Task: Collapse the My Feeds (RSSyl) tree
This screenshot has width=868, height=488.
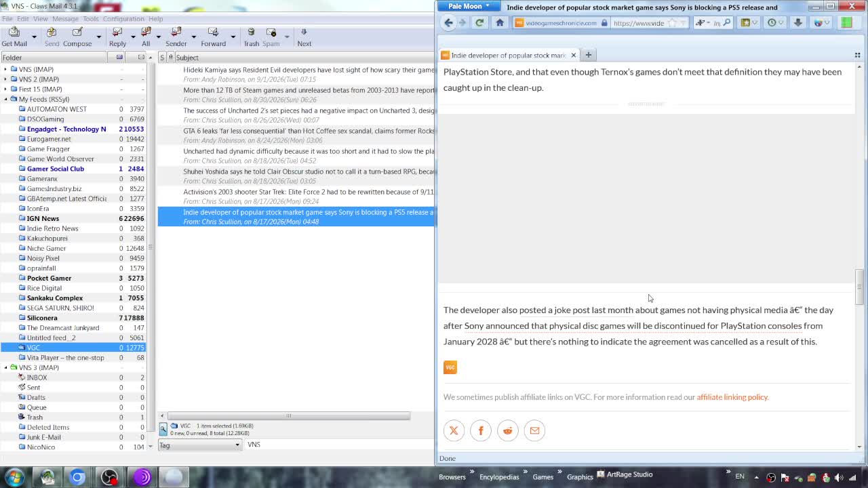Action: pos(6,99)
